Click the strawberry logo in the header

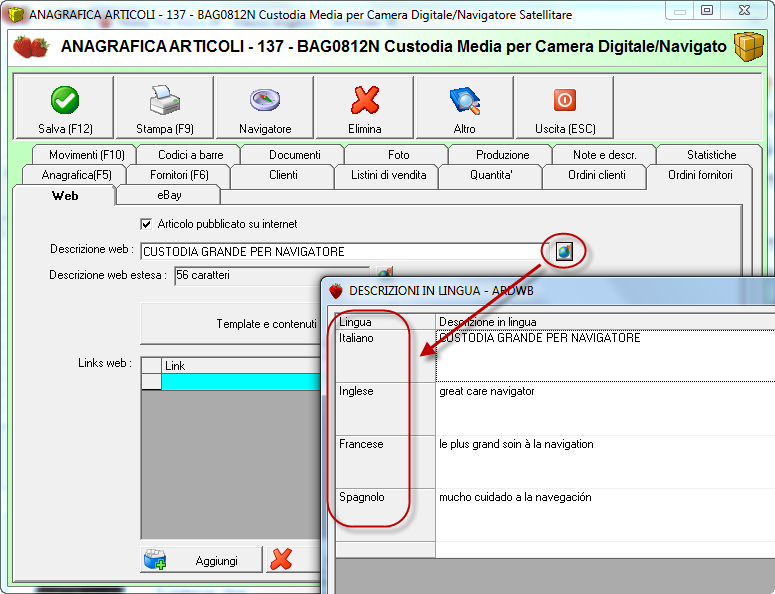pos(31,46)
